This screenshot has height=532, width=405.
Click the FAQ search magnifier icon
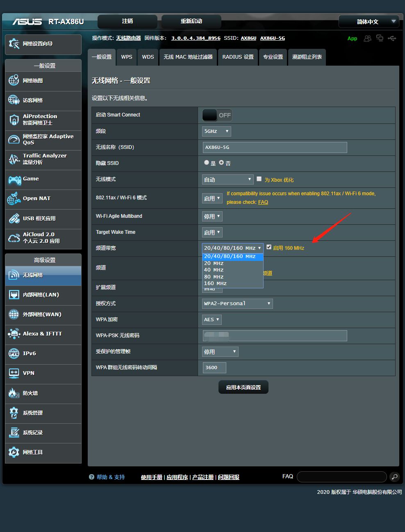[394, 477]
